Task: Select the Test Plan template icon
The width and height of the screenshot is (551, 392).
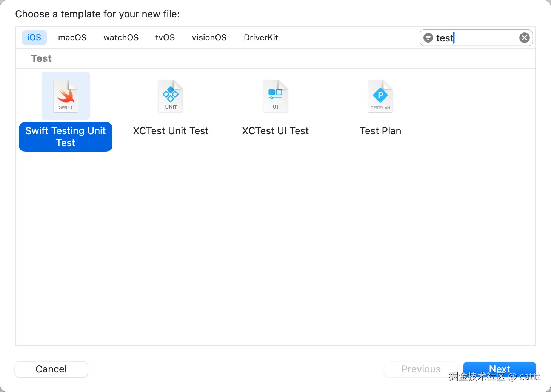Action: 380,95
